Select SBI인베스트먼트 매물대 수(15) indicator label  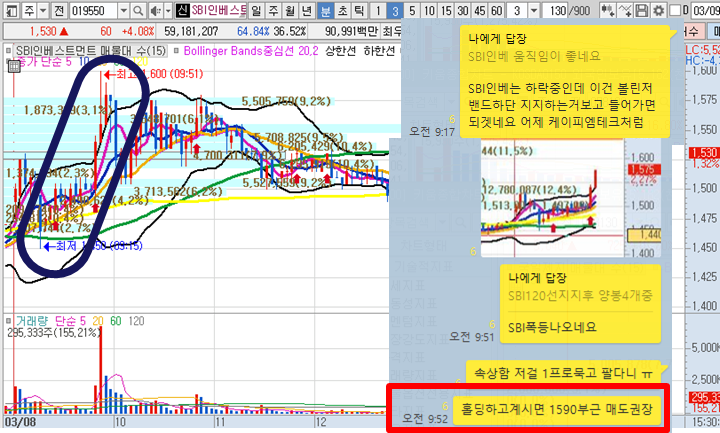tap(91, 51)
